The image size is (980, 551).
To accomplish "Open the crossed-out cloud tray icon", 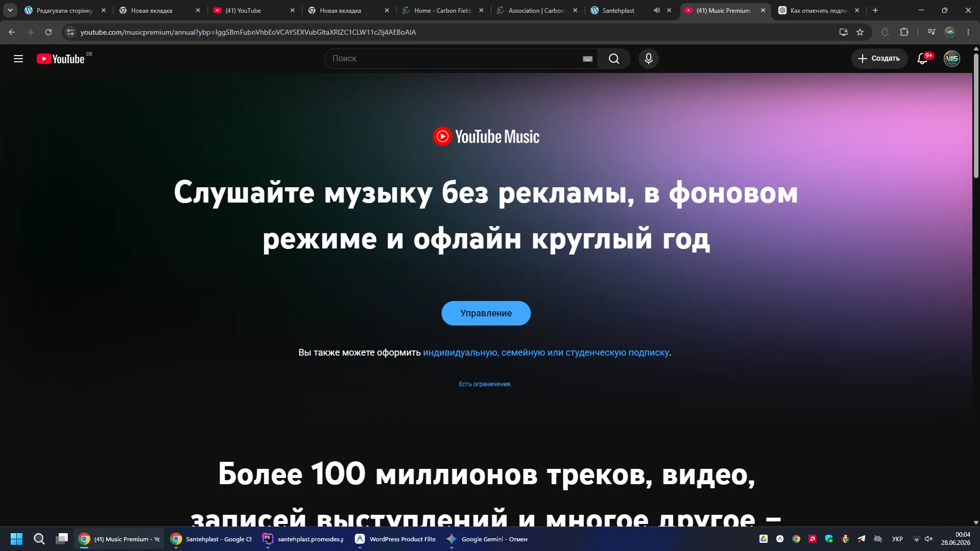I will point(878,539).
